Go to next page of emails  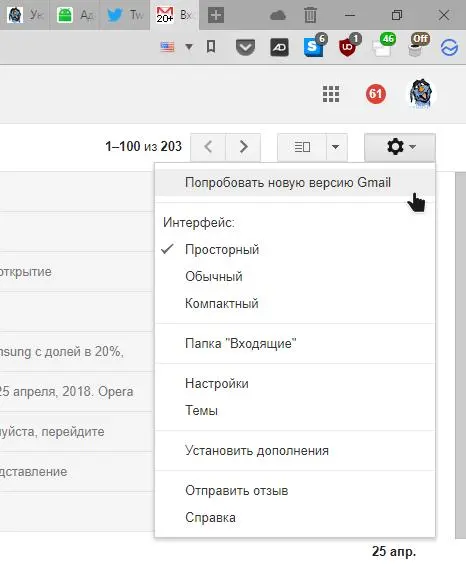pyautogui.click(x=243, y=147)
